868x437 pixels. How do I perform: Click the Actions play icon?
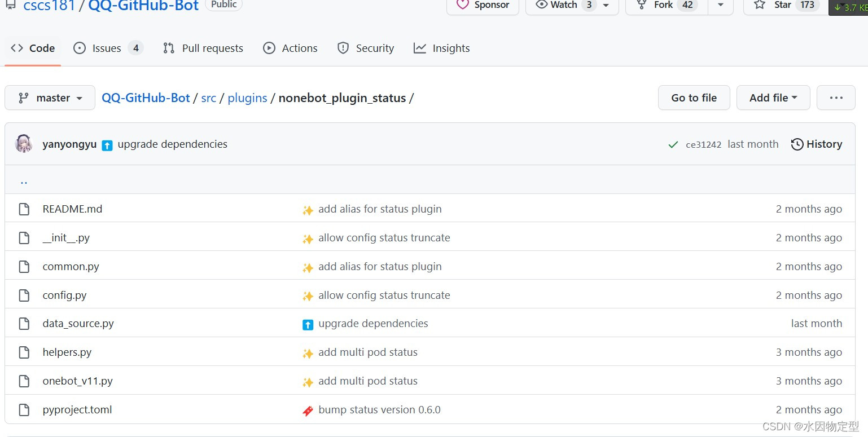point(269,48)
